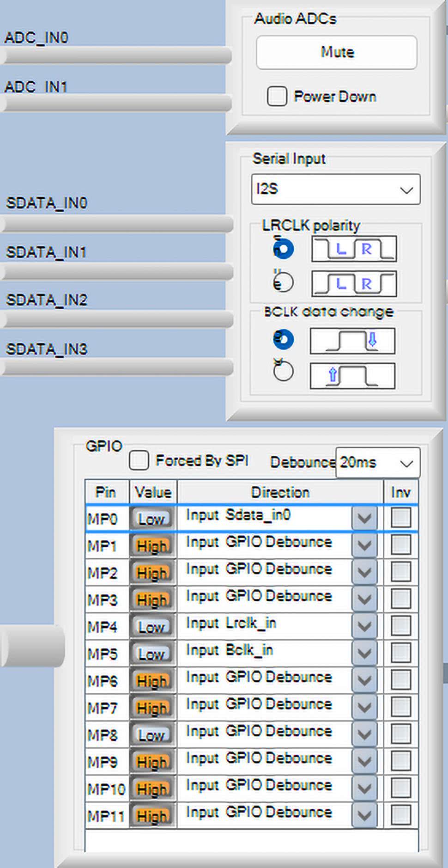Click the LRCLK falling-first L R waveform icon
Image resolution: width=448 pixels, height=868 pixels.
[354, 249]
